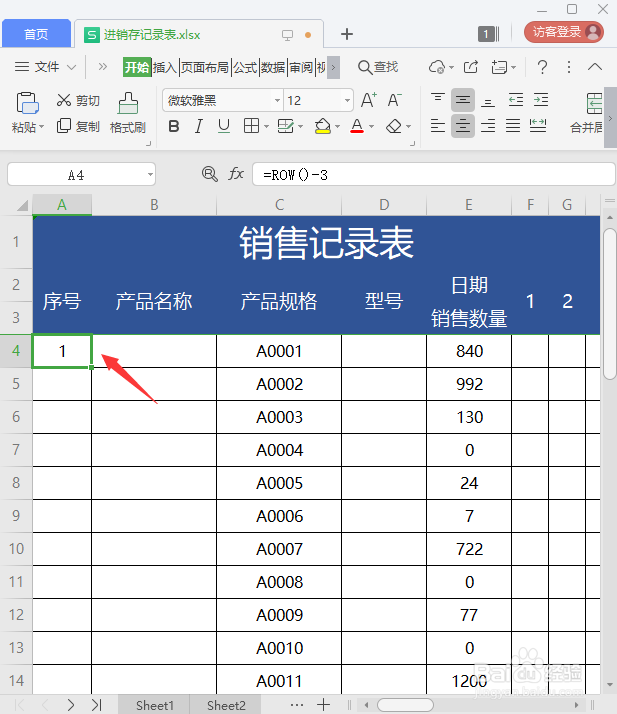Viewport: 617px width, 714px height.
Task: Open a new document tab with plus
Action: click(347, 34)
